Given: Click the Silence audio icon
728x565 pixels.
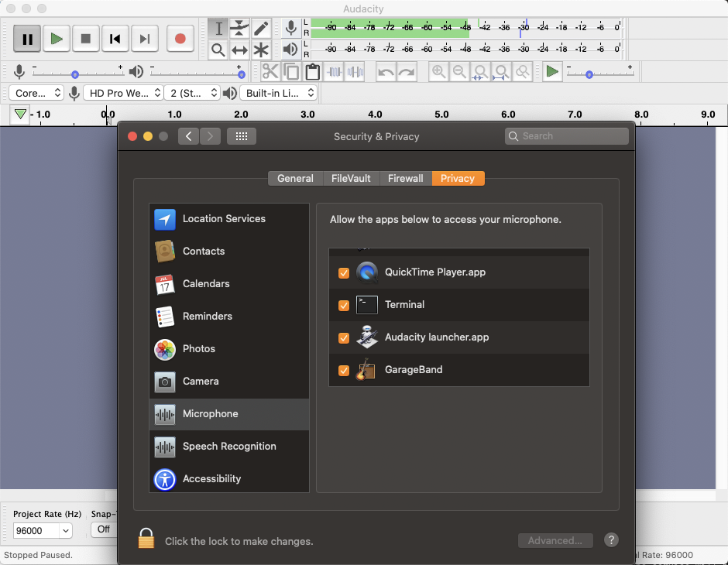Looking at the screenshot, I should tap(355, 72).
